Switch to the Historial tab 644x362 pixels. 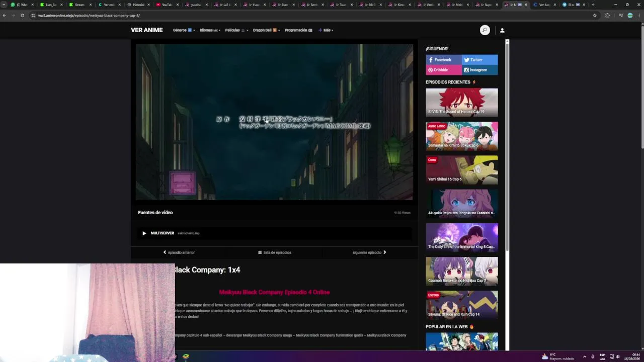(x=138, y=5)
